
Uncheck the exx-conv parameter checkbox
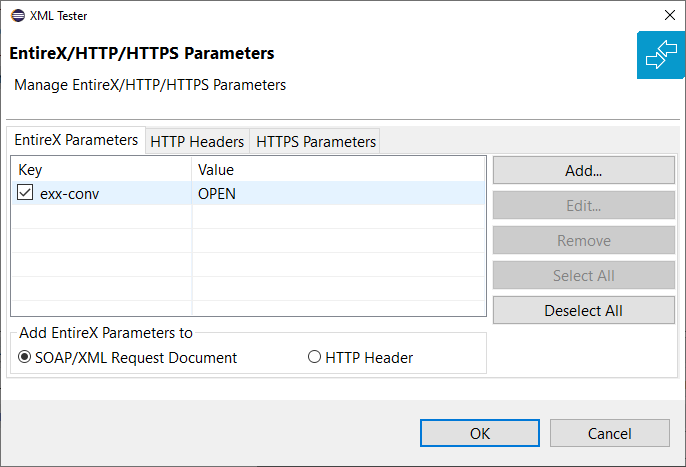click(x=25, y=192)
